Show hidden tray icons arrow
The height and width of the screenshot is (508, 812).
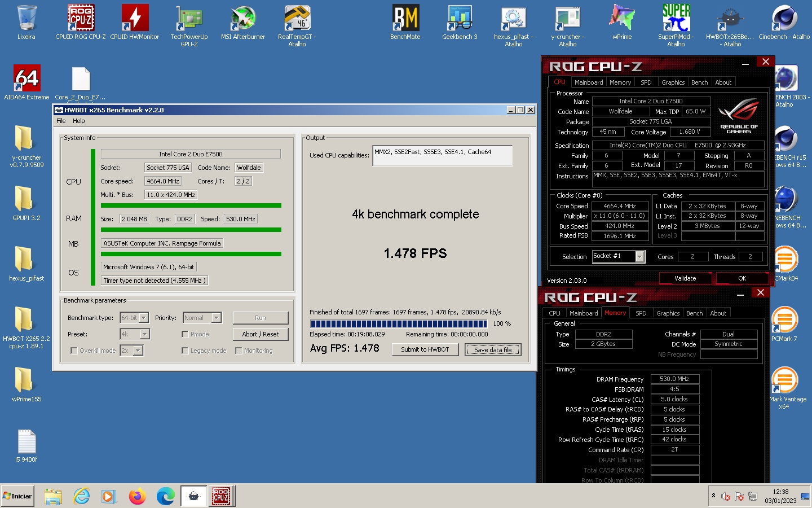click(x=713, y=496)
